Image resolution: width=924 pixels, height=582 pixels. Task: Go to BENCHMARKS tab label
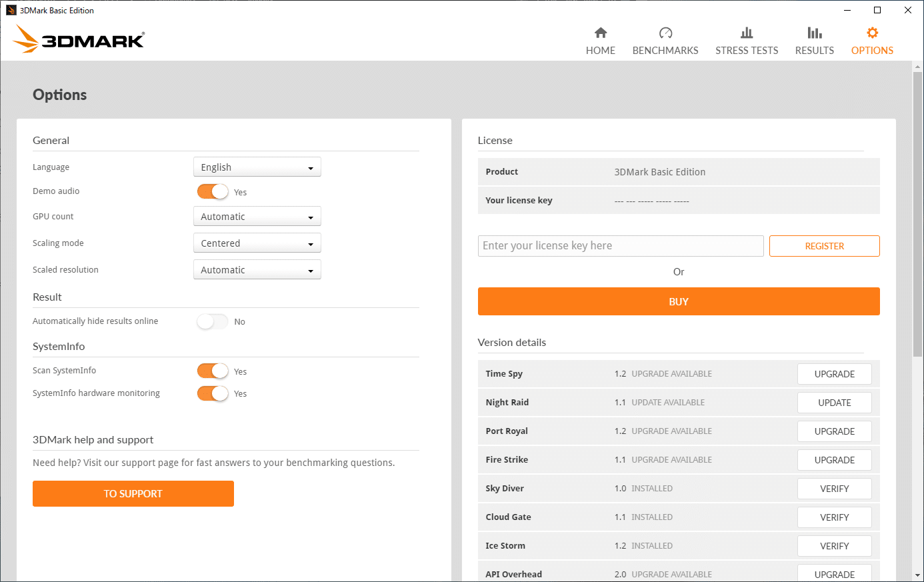[665, 51]
